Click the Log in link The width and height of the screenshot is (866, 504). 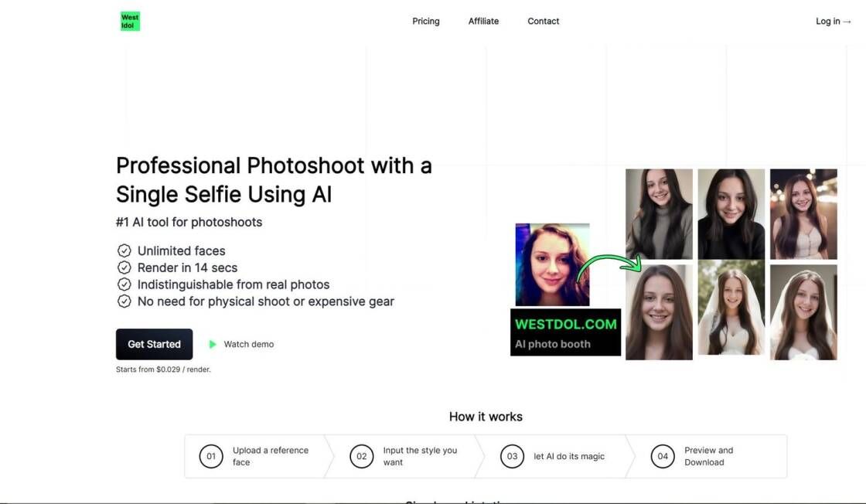click(x=833, y=21)
